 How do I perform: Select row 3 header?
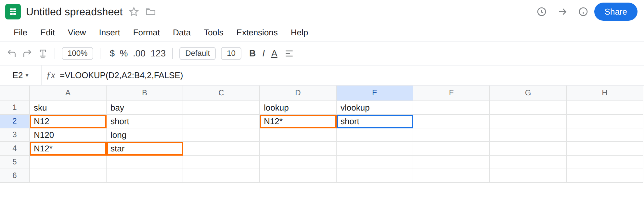[x=15, y=135]
